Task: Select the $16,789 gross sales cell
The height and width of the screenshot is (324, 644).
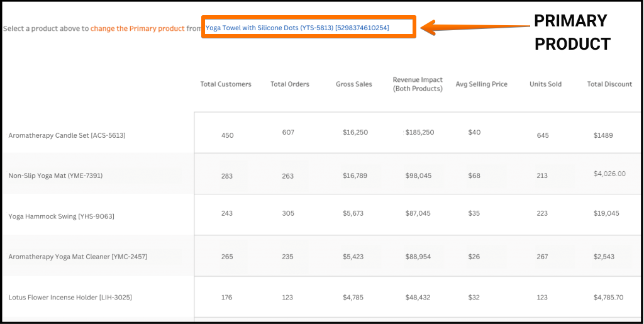Action: (355, 176)
